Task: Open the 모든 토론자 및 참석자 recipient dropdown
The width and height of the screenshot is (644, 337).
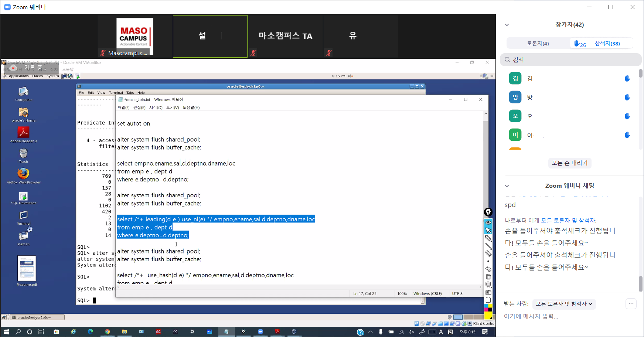Action: click(x=564, y=304)
